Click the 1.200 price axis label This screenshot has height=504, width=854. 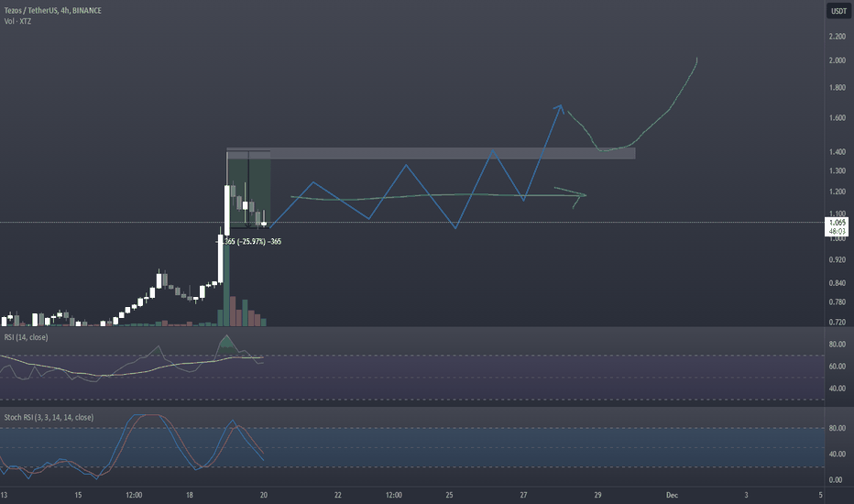[x=838, y=192]
